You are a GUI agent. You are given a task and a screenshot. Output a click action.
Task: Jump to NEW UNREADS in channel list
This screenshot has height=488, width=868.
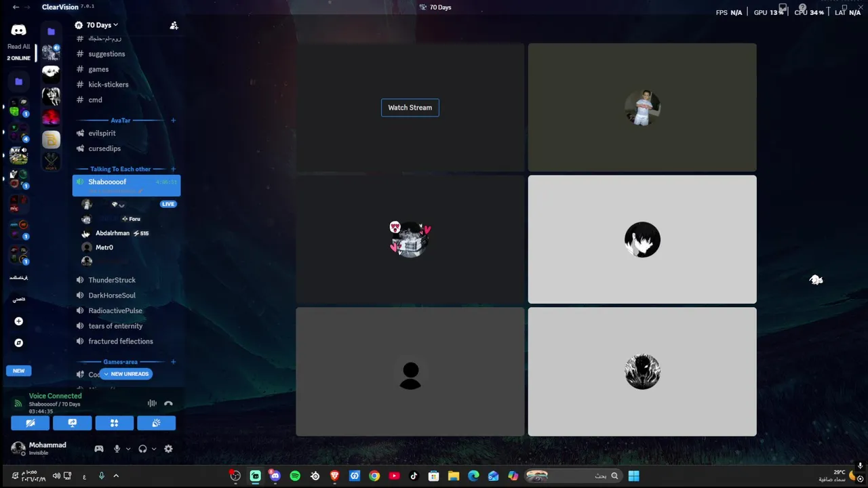point(125,374)
